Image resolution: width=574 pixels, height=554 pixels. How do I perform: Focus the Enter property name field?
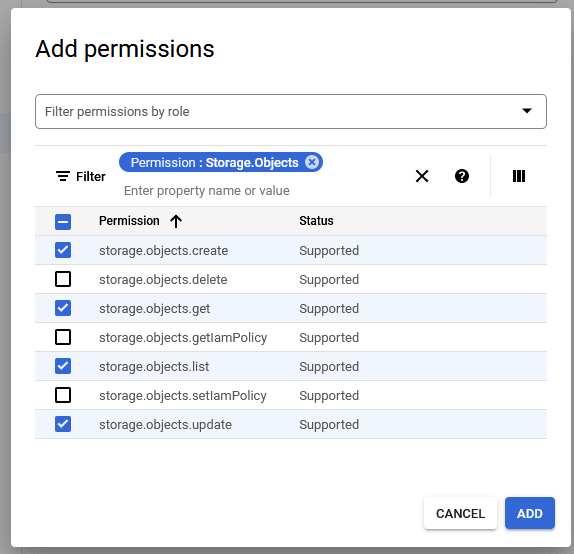click(x=206, y=191)
